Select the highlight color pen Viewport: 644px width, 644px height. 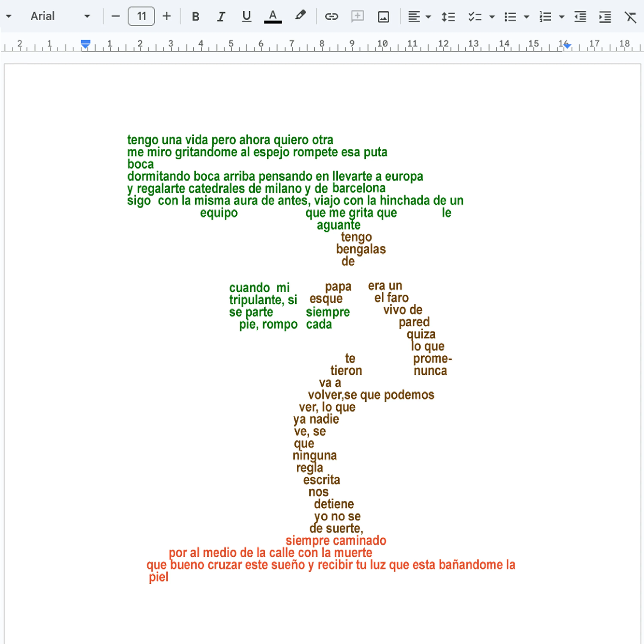(300, 16)
